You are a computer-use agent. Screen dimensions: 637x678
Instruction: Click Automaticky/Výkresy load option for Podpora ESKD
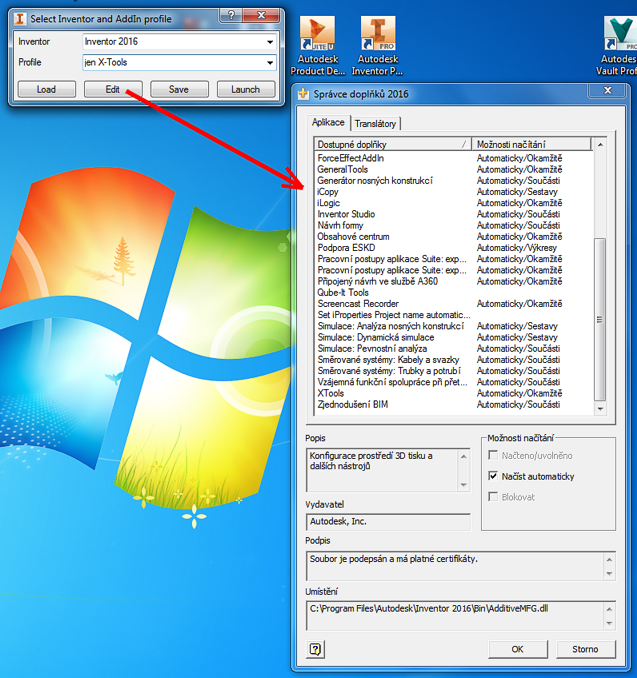tap(517, 248)
